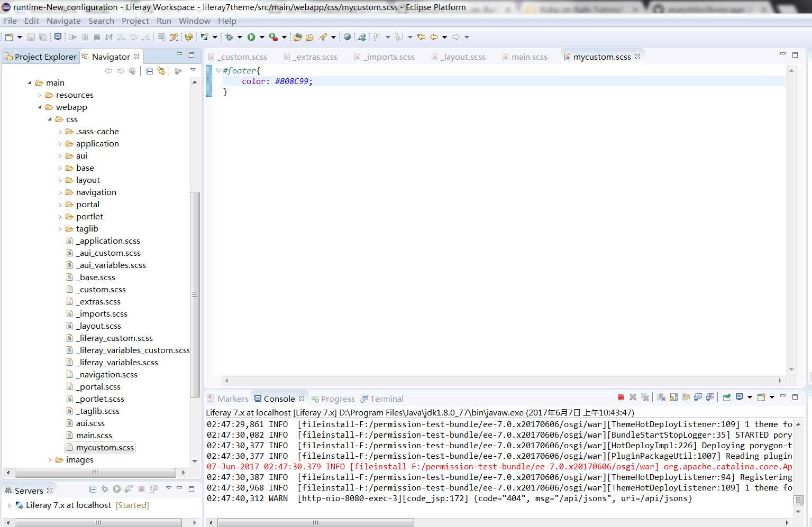Switch to the Terminal tab
Viewport: 812px width, 527px height.
382,399
